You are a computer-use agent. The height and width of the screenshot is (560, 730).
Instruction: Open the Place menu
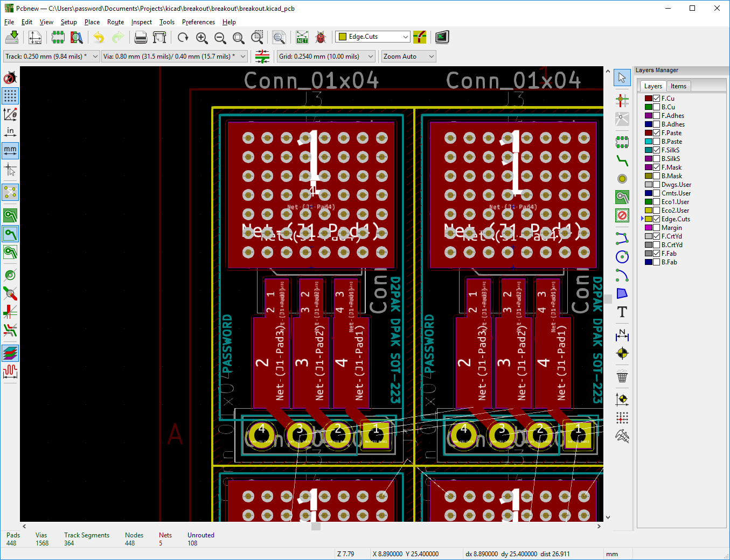click(92, 22)
